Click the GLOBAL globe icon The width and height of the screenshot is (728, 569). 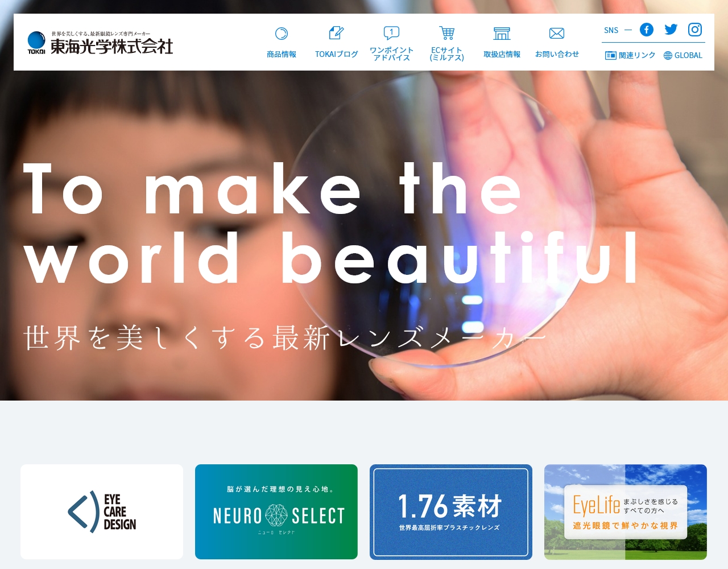(668, 56)
